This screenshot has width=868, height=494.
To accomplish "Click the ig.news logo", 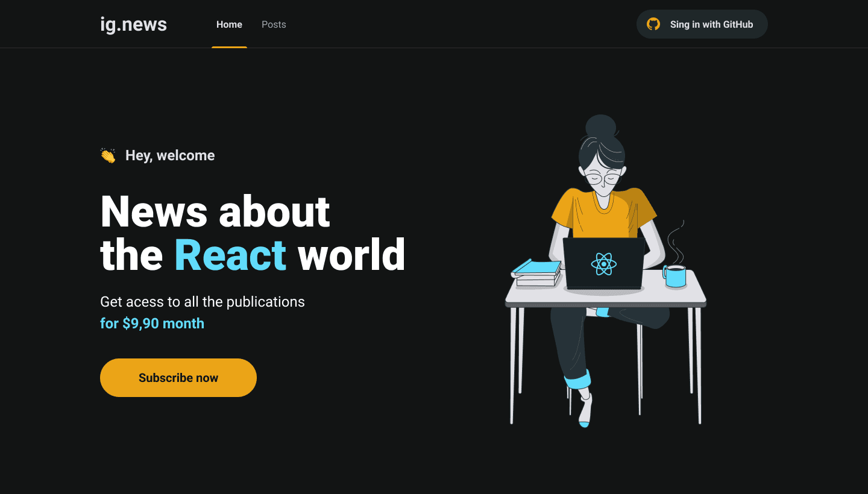I will [133, 24].
